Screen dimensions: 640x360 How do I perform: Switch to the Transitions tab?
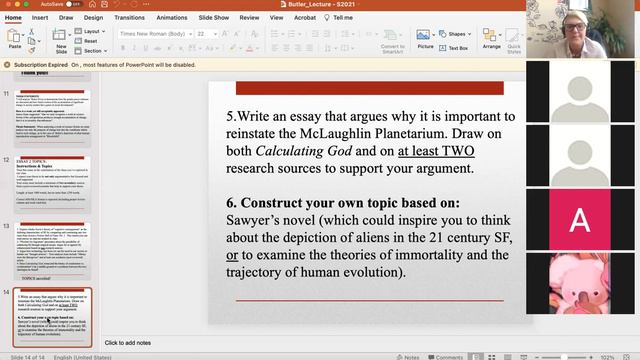(x=129, y=18)
